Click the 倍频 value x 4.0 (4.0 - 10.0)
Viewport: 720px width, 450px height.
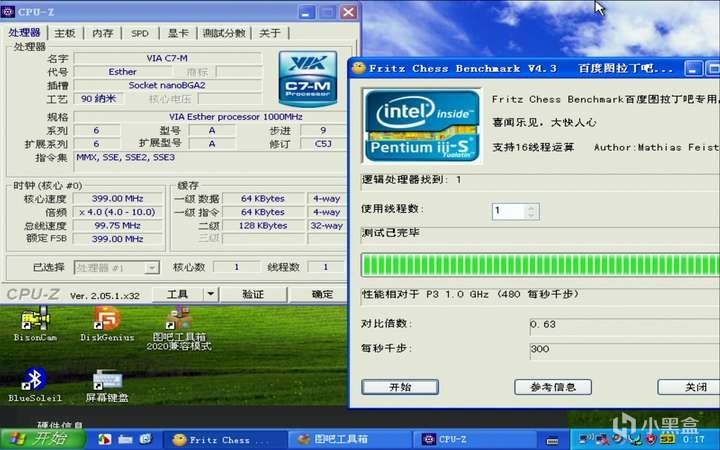click(118, 212)
